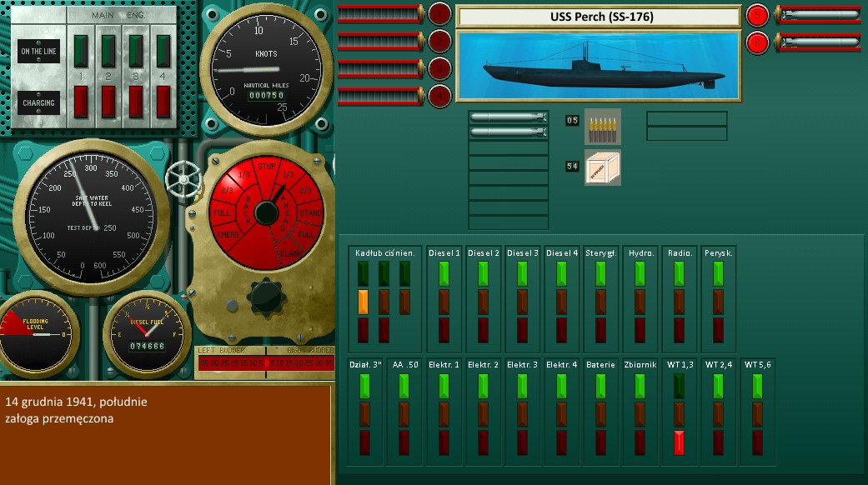
Task: Set engine telegraph to STOP
Action: 266,167
